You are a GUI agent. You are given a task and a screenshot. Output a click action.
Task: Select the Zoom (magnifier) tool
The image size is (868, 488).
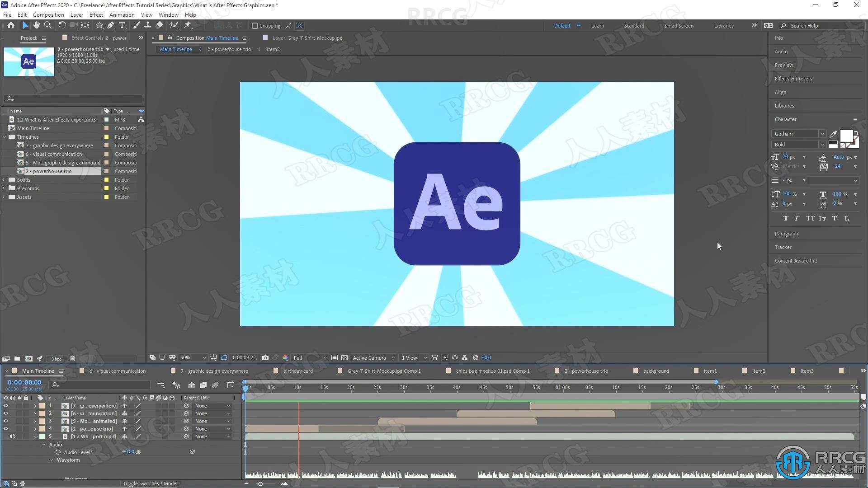pyautogui.click(x=47, y=25)
